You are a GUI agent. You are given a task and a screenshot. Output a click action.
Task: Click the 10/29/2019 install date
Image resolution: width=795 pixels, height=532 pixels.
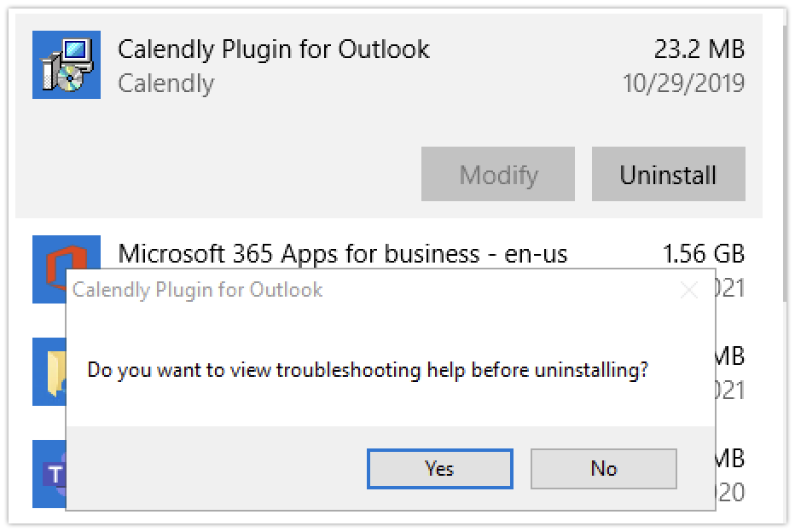pyautogui.click(x=683, y=84)
